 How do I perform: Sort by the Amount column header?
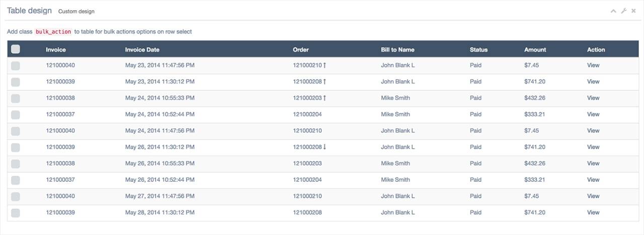535,50
